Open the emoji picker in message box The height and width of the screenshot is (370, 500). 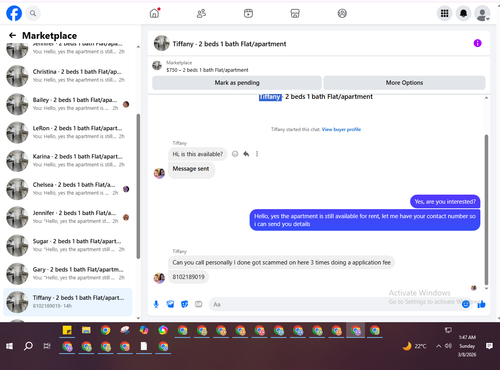(x=466, y=304)
